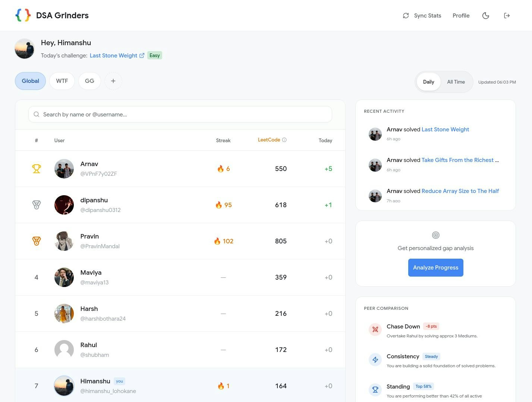Open today's challenge via the external link icon

(x=142, y=55)
